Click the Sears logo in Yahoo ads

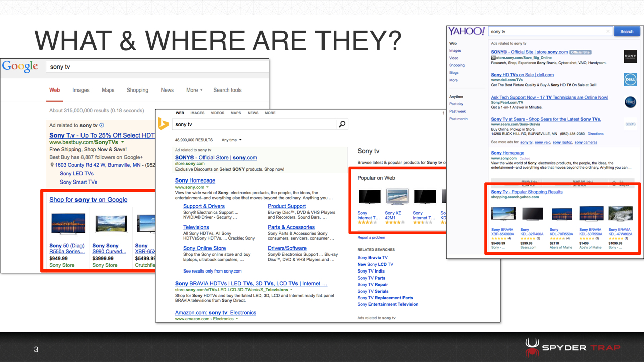[x=630, y=123]
